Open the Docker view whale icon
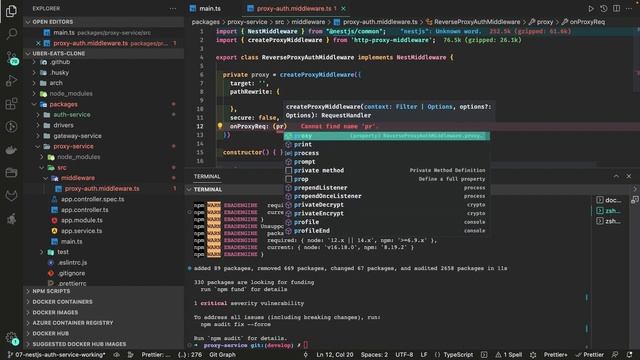 (x=11, y=150)
